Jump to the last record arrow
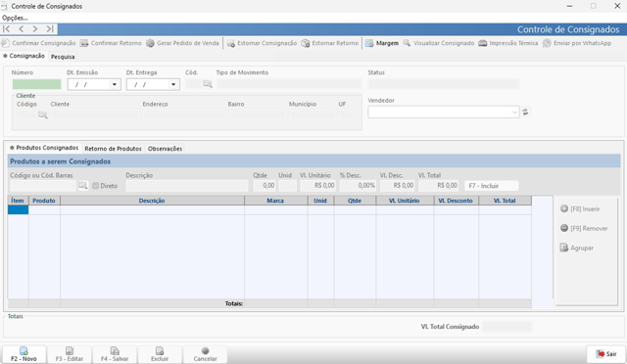The image size is (627, 364). pos(50,28)
